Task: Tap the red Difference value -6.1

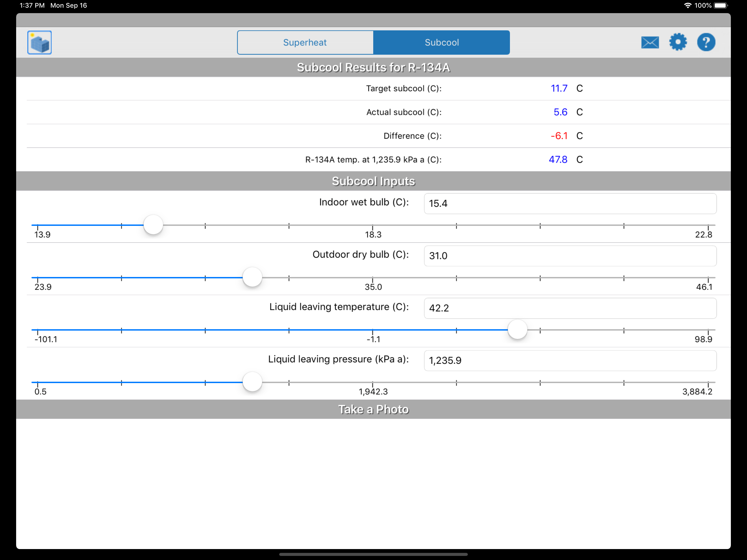Action: [x=559, y=136]
